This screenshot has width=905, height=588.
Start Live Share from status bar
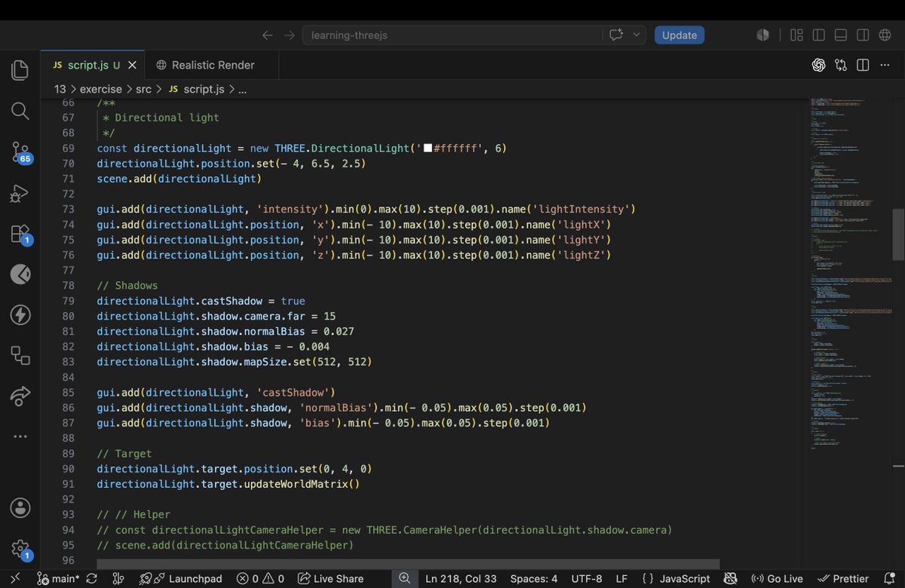pyautogui.click(x=330, y=579)
